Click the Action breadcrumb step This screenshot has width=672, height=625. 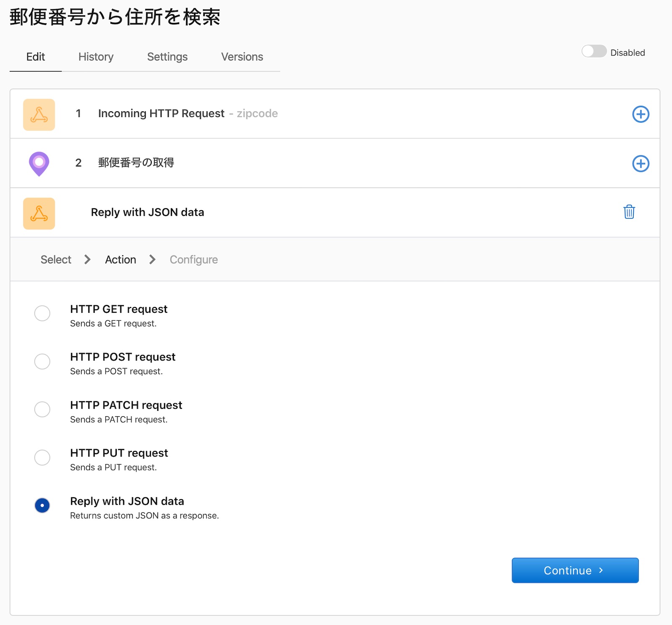tap(120, 260)
